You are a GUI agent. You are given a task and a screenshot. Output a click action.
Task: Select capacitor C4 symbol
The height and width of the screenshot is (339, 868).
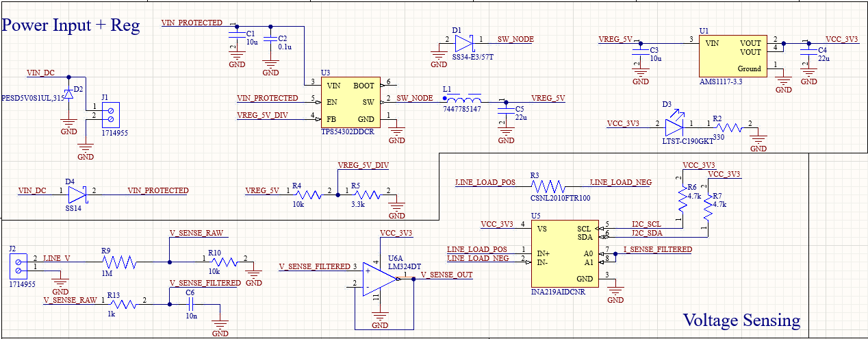pyautogui.click(x=808, y=51)
